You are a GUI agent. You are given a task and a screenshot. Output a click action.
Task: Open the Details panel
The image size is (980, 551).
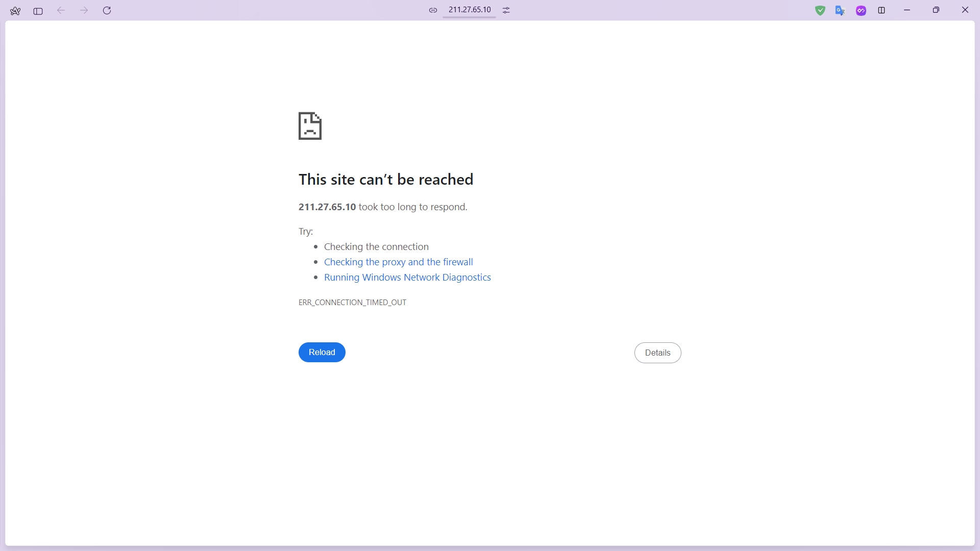pos(657,353)
